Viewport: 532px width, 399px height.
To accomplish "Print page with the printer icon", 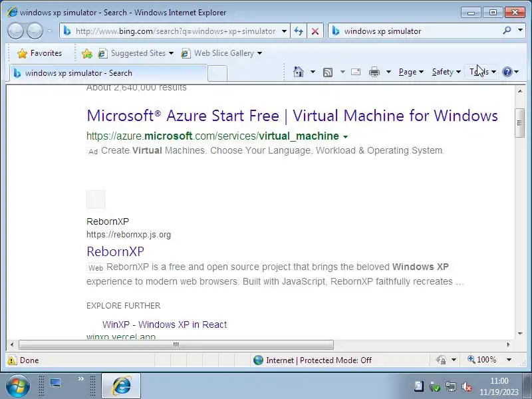I will point(374,72).
